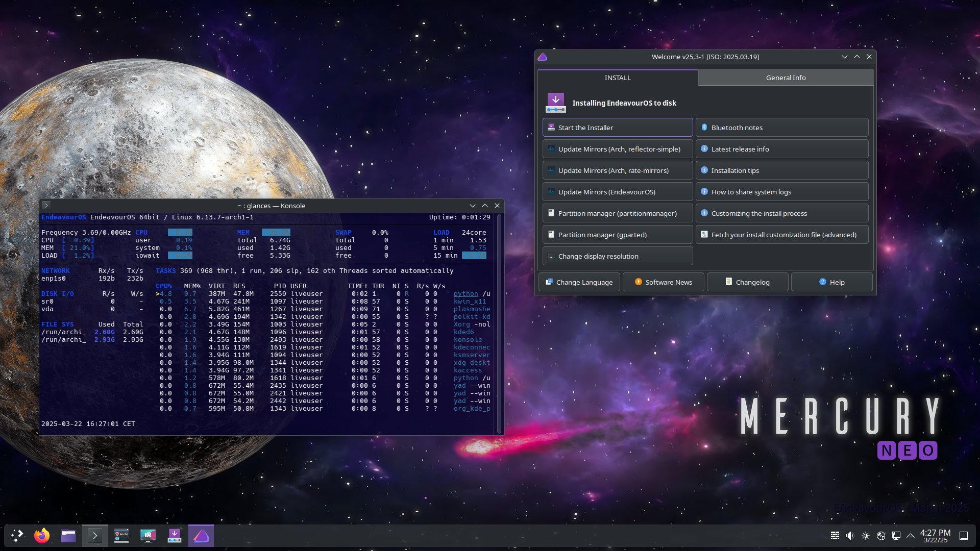This screenshot has height=551, width=980.
Task: Open the application launcher
Action: [x=17, y=535]
